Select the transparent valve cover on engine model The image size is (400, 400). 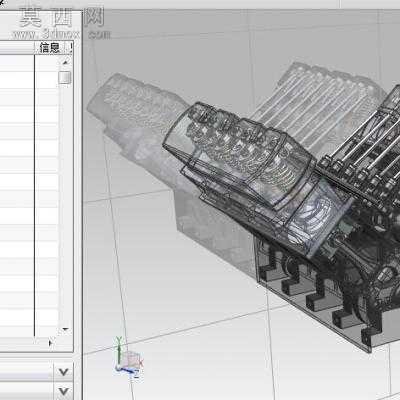click(x=239, y=155)
